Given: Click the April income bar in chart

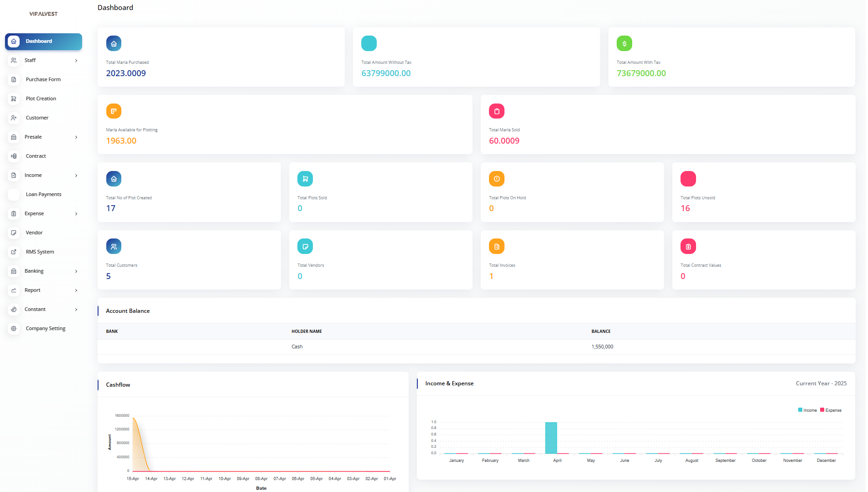Looking at the screenshot, I should tap(551, 438).
